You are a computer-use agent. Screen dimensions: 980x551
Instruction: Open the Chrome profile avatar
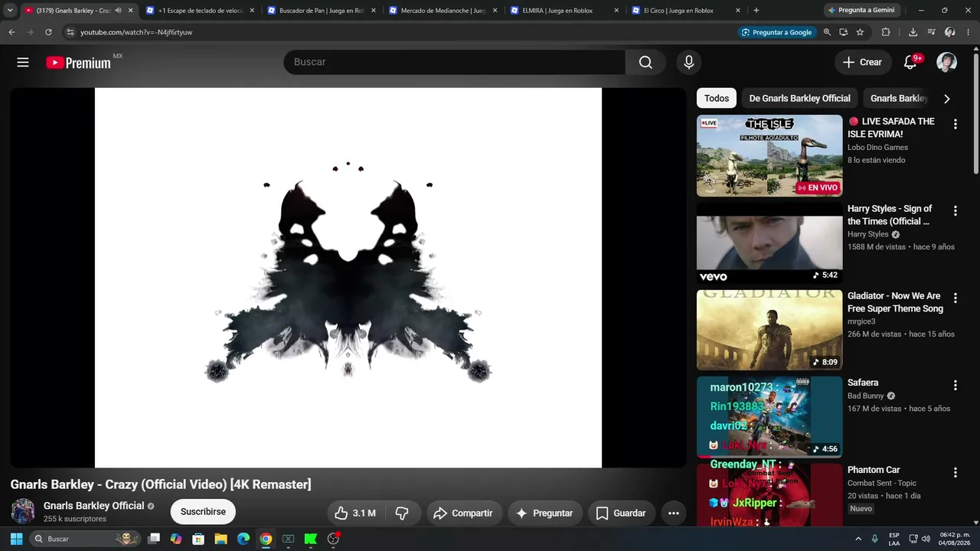click(x=949, y=32)
